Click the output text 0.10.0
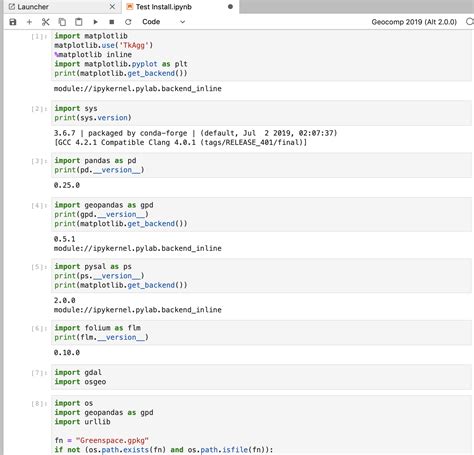This screenshot has height=455, width=474. 67,353
